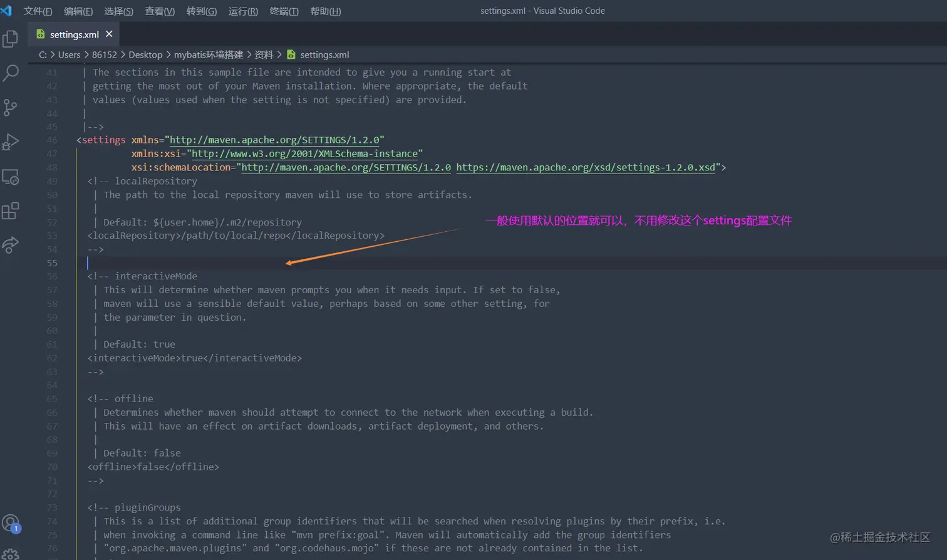Viewport: 947px width, 560px height.
Task: Click the VS Code logo icon
Action: pyautogui.click(x=7, y=11)
